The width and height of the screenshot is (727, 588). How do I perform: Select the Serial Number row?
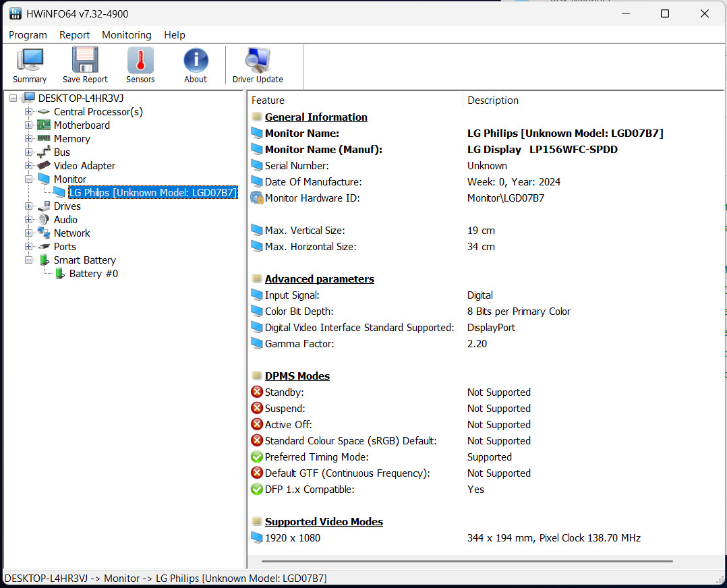pos(486,166)
